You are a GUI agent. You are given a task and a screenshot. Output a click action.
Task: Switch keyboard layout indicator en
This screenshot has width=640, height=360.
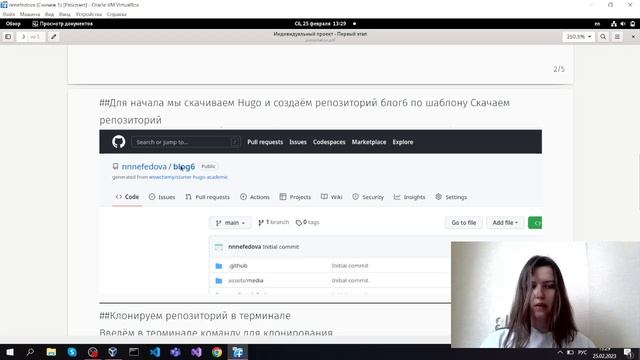(597, 24)
